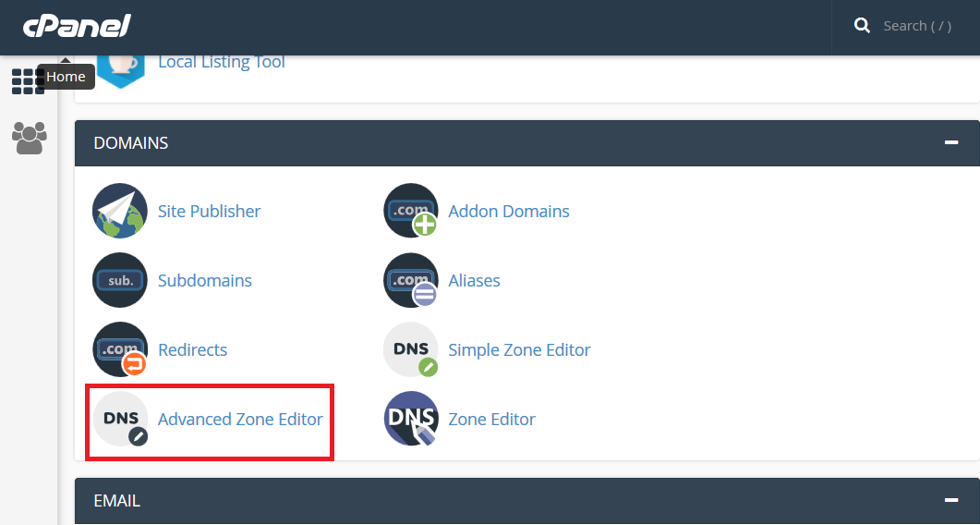Screen dimensions: 980x525
Task: Collapse the Domains section with minus button
Action: [950, 142]
